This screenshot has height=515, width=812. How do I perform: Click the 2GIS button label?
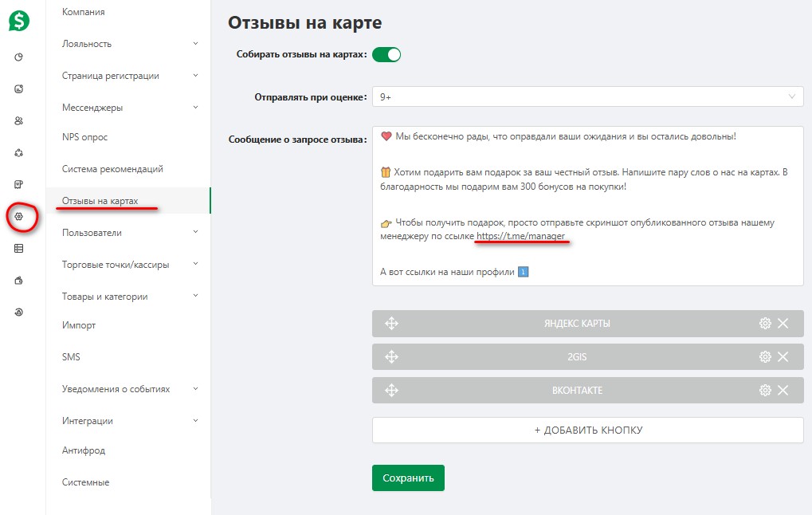(577, 357)
